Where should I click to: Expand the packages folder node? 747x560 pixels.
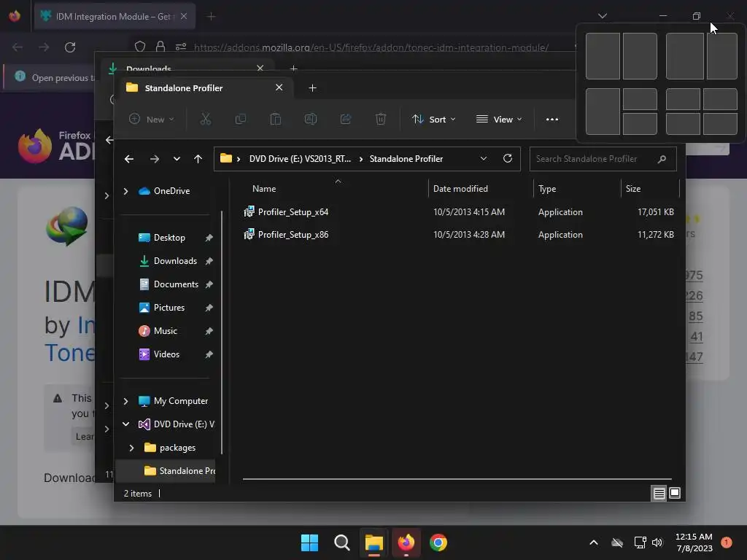(x=131, y=448)
